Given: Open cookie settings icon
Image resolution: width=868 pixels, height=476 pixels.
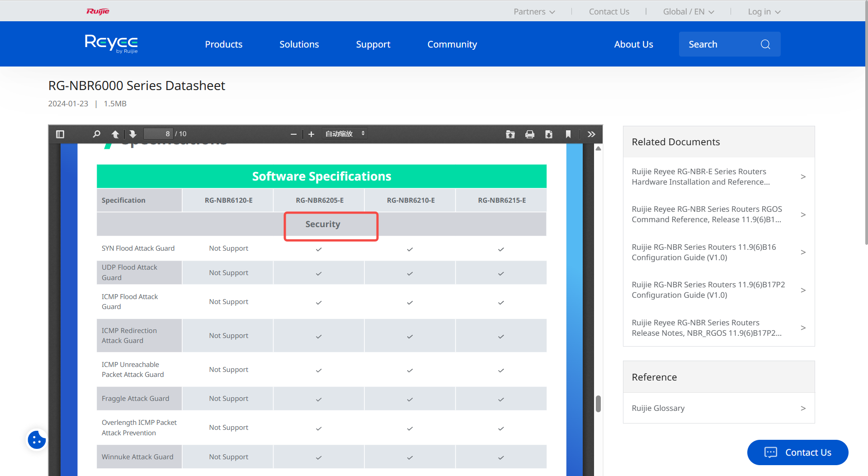Looking at the screenshot, I should point(37,439).
